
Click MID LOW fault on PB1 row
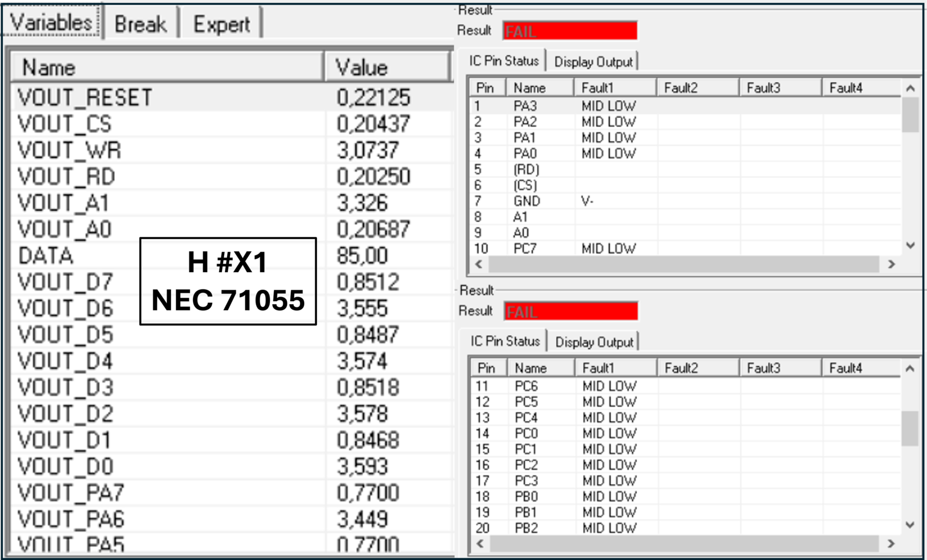pyautogui.click(x=609, y=513)
